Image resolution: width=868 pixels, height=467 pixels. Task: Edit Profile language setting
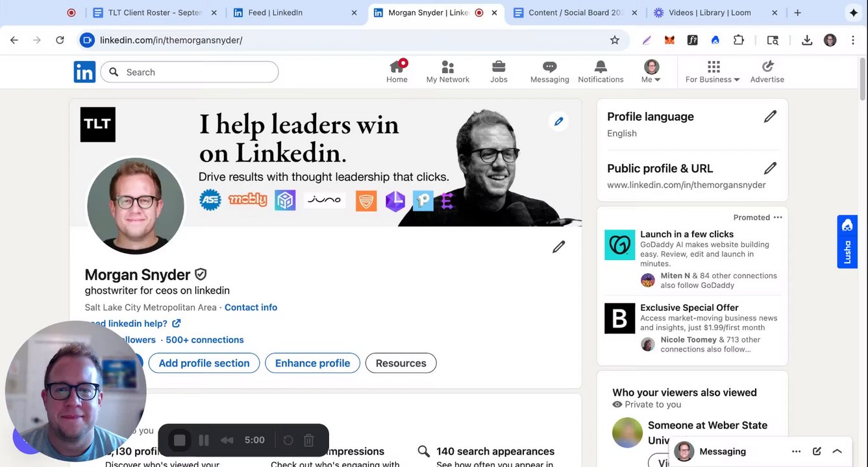[770, 117]
